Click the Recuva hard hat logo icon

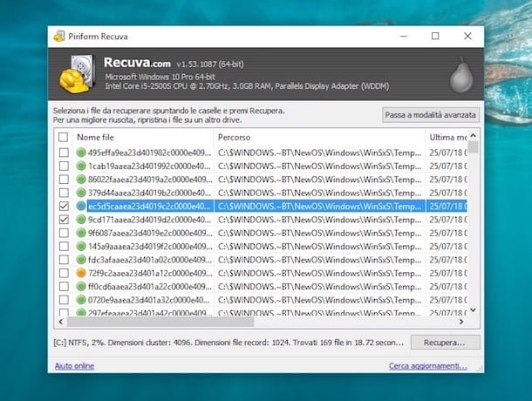coord(77,74)
